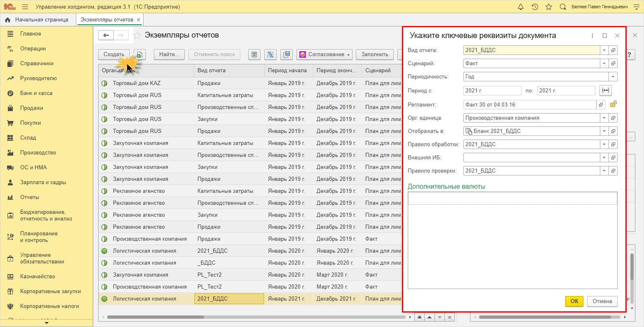644x327 pixels.
Task: Expand the Периодичность dropdown
Action: (613, 77)
